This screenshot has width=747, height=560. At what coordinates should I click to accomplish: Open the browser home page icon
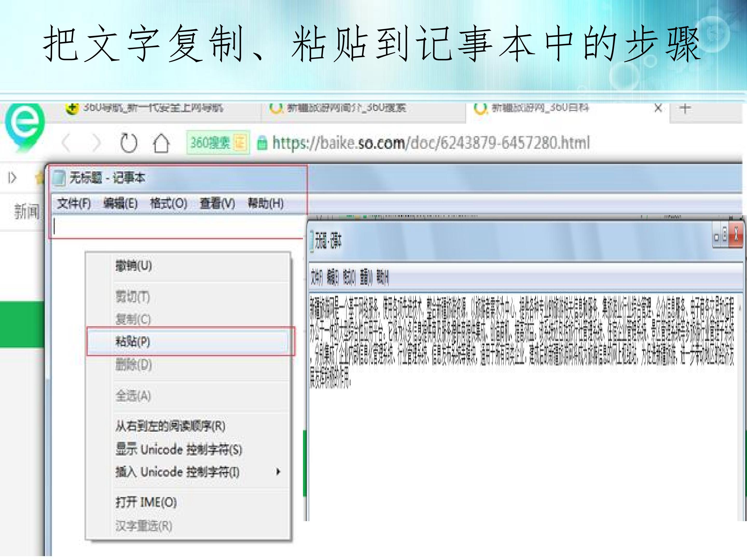161,143
